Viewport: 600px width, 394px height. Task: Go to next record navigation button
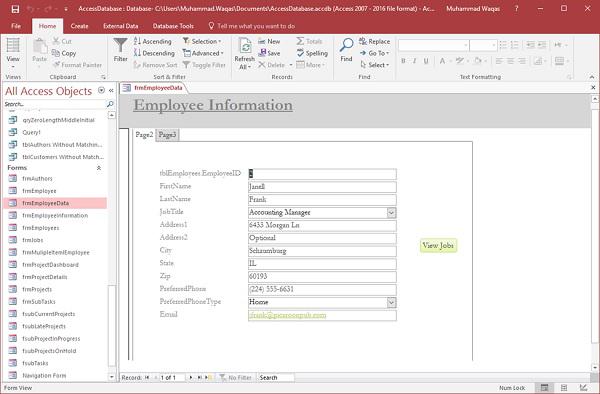191,378
